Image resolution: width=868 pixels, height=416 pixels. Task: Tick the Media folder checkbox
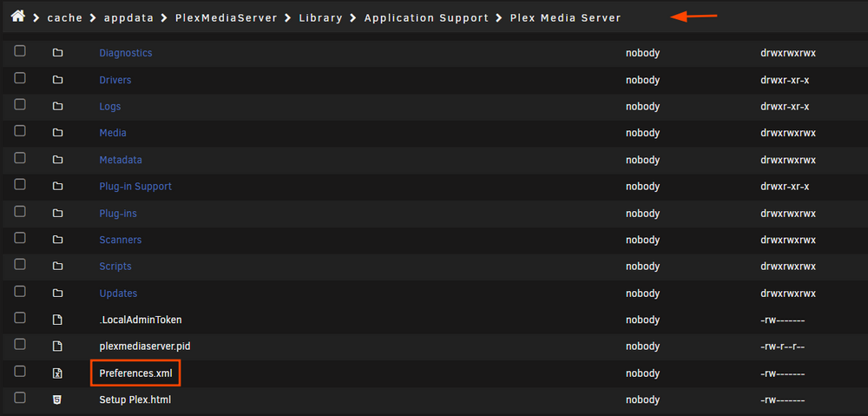(x=20, y=131)
